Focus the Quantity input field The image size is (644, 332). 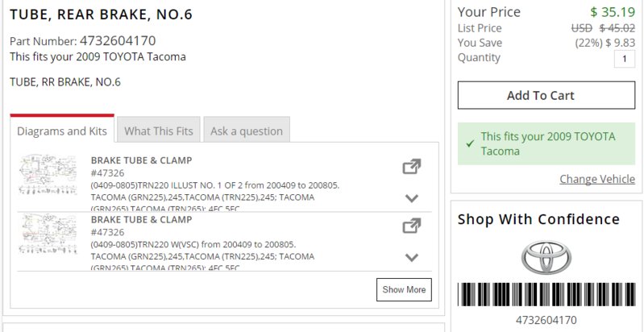click(625, 59)
